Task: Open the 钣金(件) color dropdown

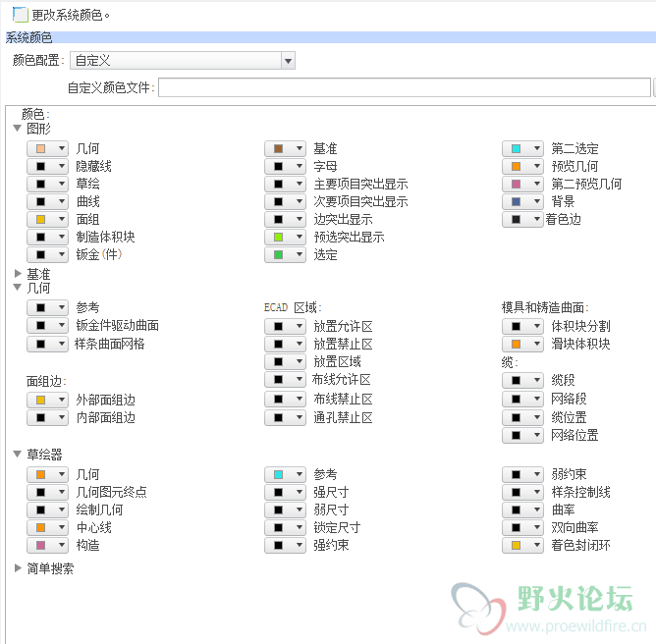Action: pyautogui.click(x=48, y=254)
